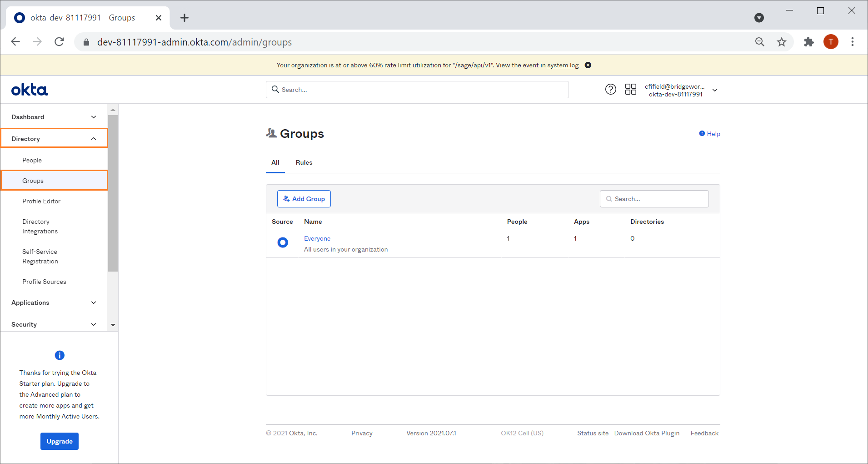Image resolution: width=868 pixels, height=464 pixels.
Task: Click the Okta logo in the header
Action: tap(30, 90)
